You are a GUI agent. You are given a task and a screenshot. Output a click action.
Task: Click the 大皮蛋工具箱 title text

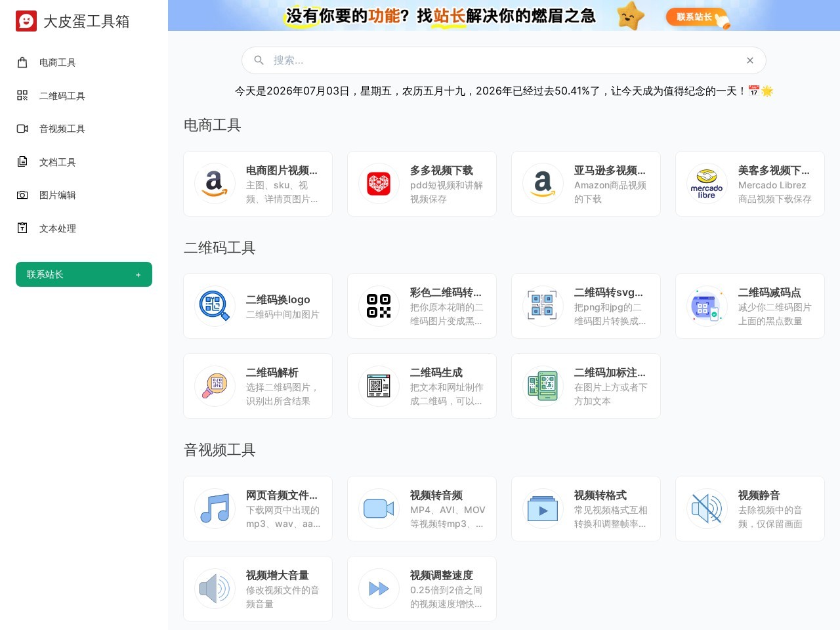[87, 22]
